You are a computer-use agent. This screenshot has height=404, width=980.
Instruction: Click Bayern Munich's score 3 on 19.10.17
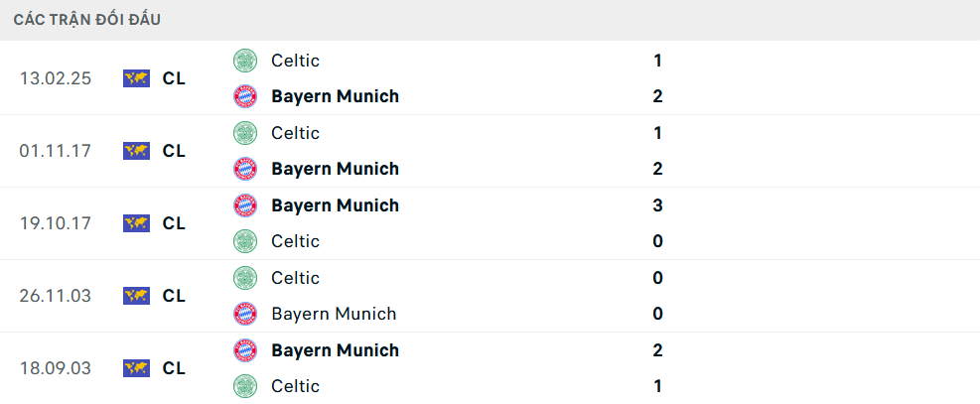point(657,205)
